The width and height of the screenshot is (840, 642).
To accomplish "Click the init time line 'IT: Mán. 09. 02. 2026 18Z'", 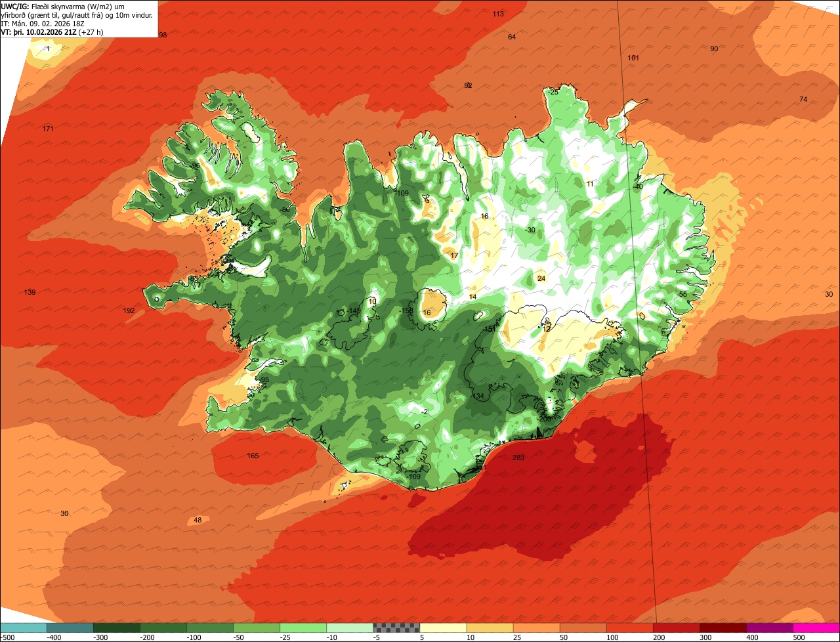I will click(43, 23).
